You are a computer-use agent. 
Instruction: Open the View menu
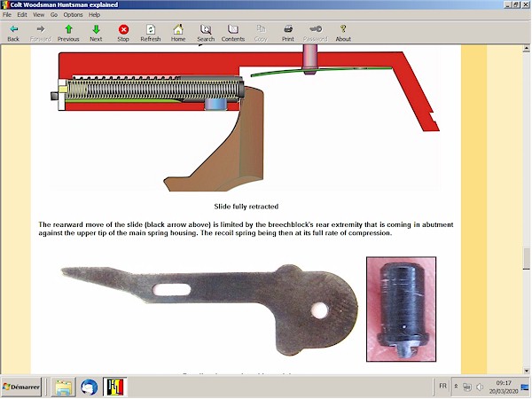click(38, 14)
